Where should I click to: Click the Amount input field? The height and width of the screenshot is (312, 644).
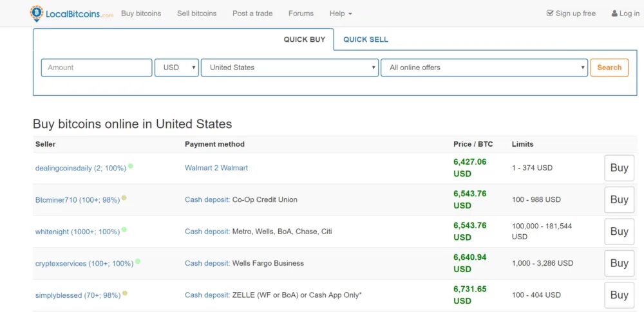[x=97, y=68]
